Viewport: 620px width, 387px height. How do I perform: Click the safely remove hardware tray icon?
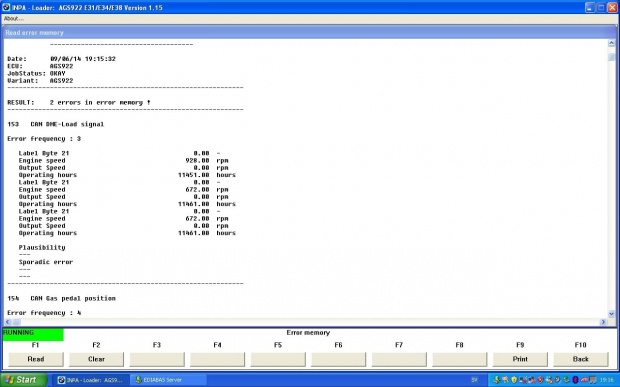[x=566, y=380]
